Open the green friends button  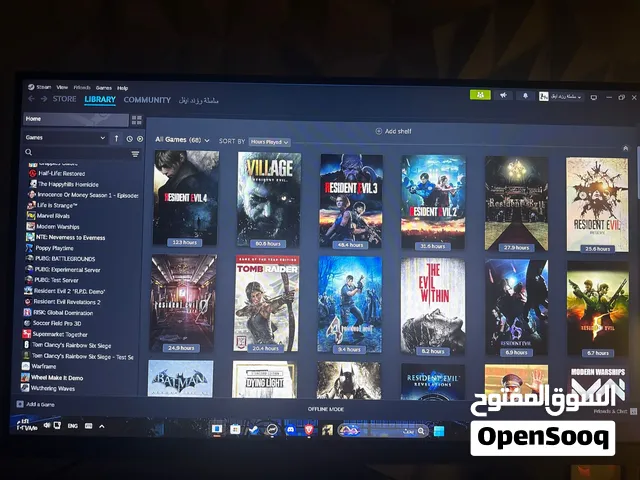coord(480,95)
